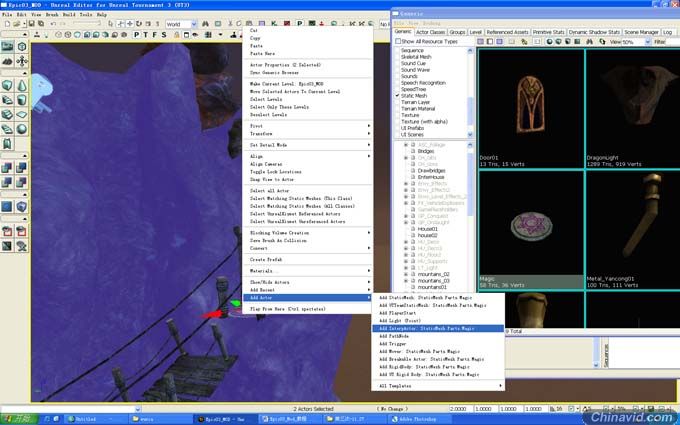Switch to Actor Classes tab
This screenshot has width=680, height=425.
pos(430,32)
